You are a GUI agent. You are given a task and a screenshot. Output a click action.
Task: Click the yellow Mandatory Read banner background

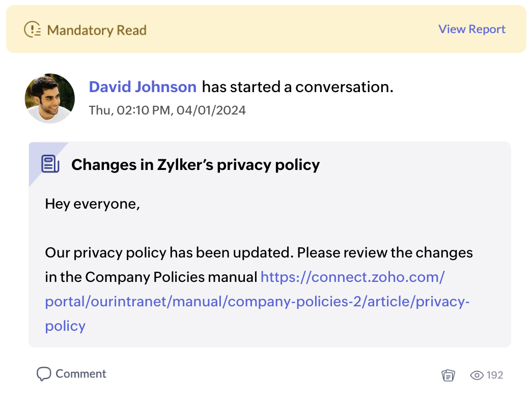pyautogui.click(x=266, y=29)
